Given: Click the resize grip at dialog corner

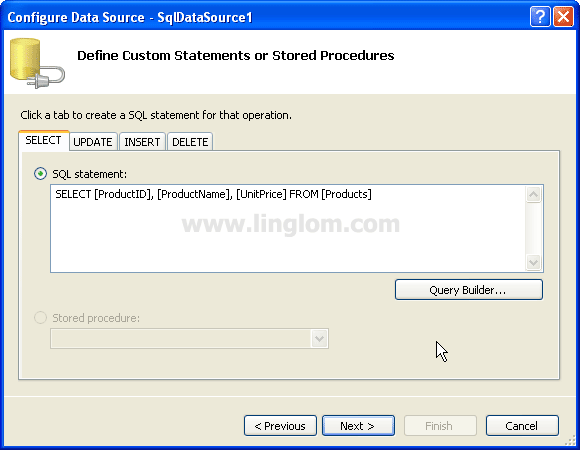Looking at the screenshot, I should tap(570, 440).
